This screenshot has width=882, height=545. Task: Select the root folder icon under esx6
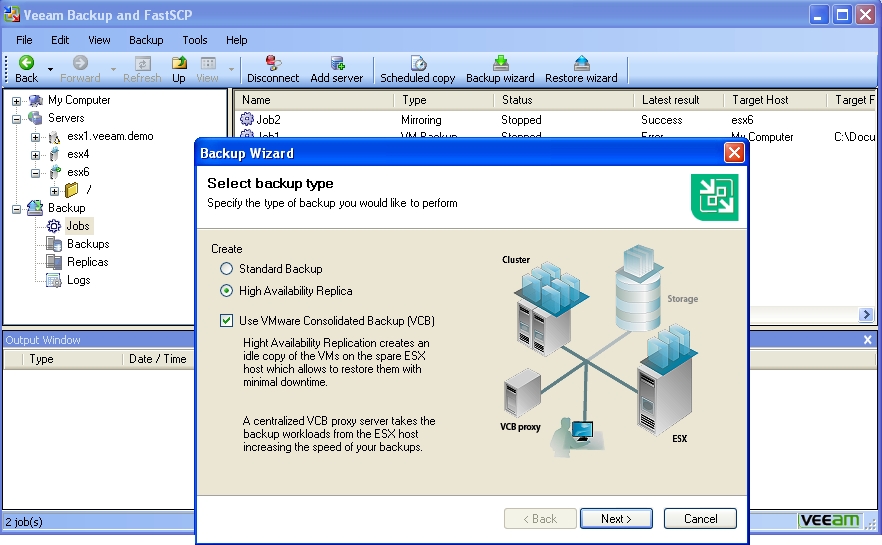click(x=72, y=190)
